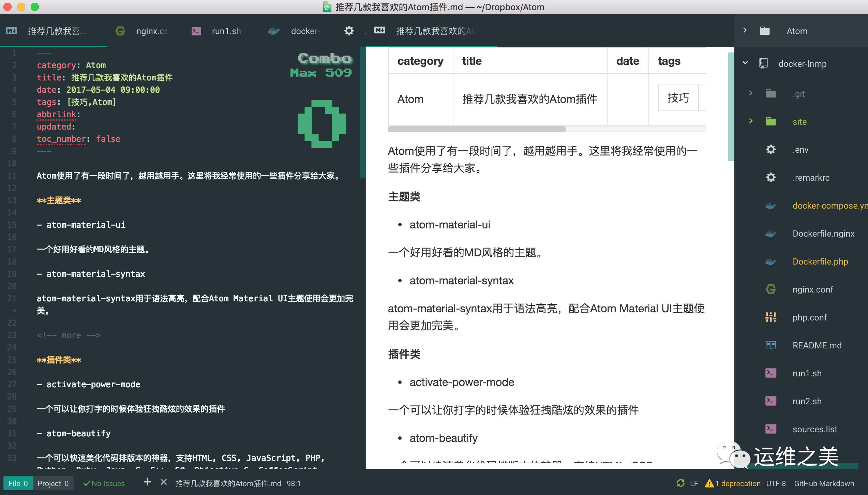
Task: Click the docker-lnmp repository icon
Action: click(763, 63)
